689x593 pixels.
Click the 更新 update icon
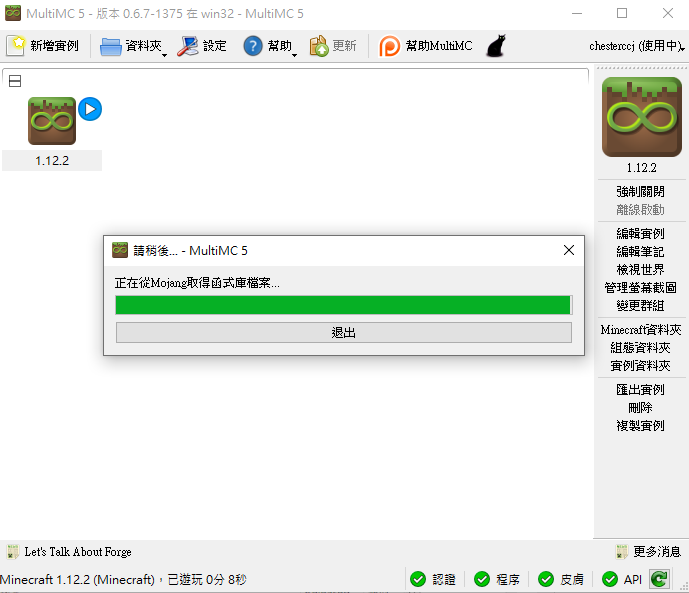click(319, 46)
